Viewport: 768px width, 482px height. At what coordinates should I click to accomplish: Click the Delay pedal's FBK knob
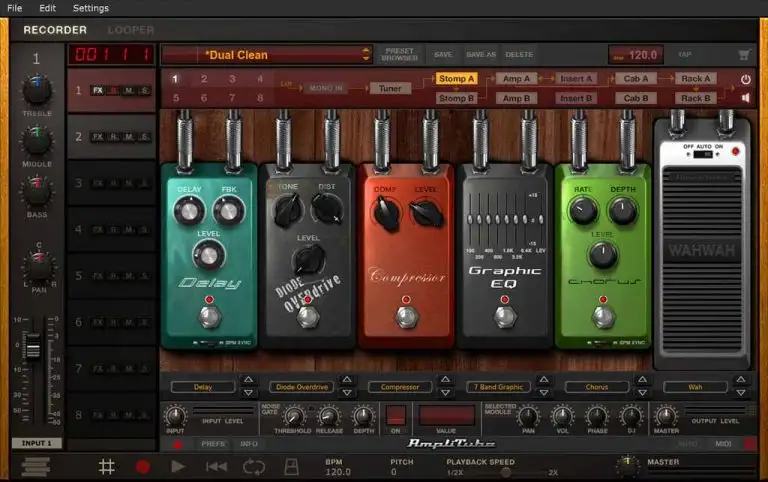click(x=228, y=211)
